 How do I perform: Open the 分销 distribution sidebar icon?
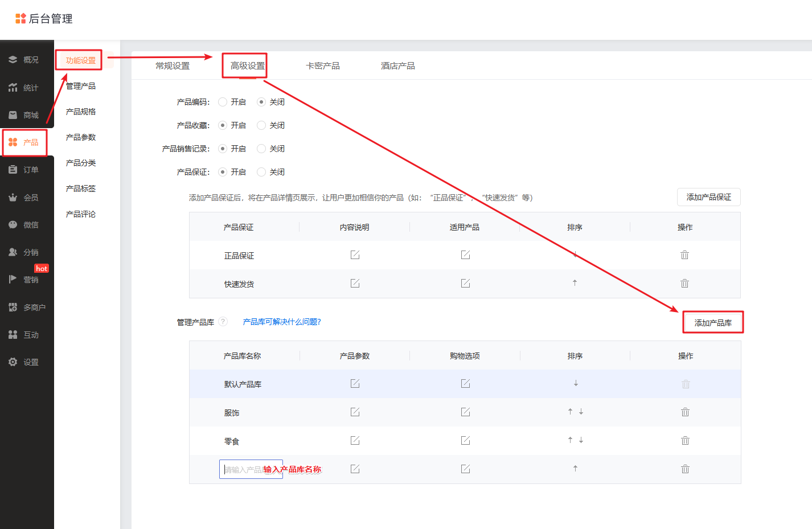[x=26, y=251]
